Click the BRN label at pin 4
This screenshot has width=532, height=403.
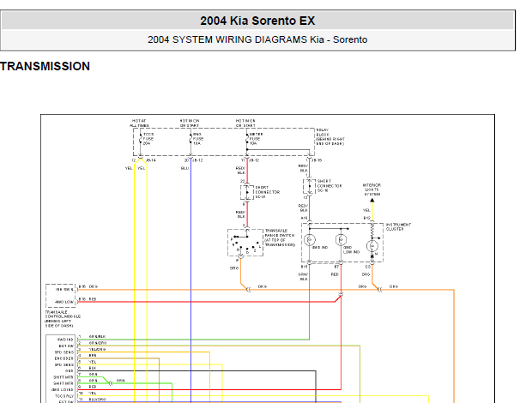(93, 356)
